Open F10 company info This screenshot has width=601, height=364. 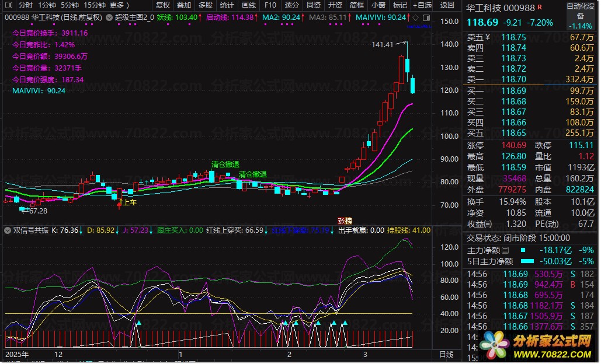[x=270, y=5]
